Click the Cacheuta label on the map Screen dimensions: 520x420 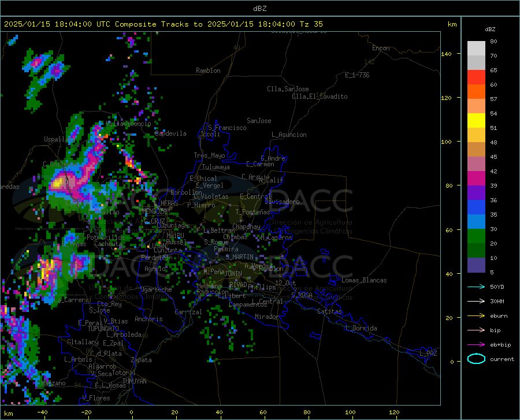108,244
